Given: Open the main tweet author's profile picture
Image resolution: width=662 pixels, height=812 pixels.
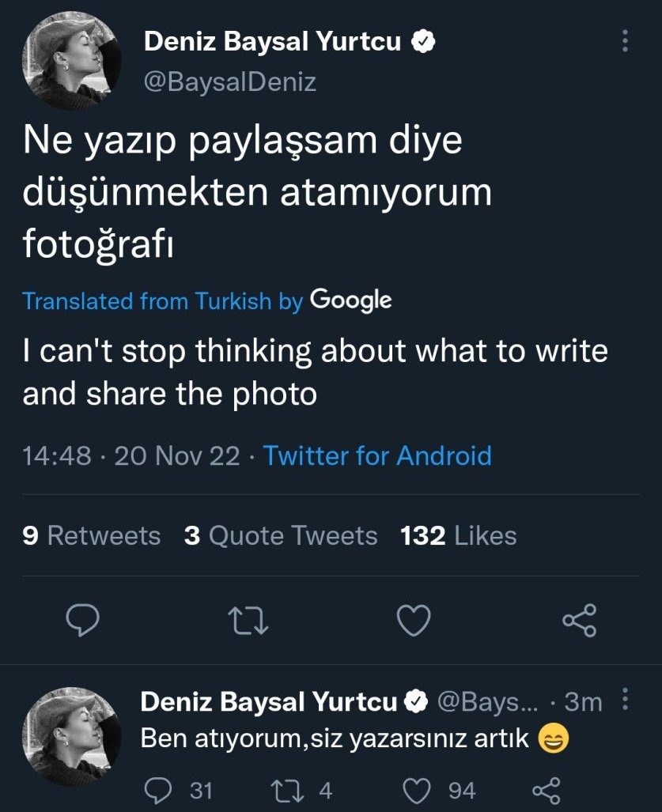Looking at the screenshot, I should point(72,61).
